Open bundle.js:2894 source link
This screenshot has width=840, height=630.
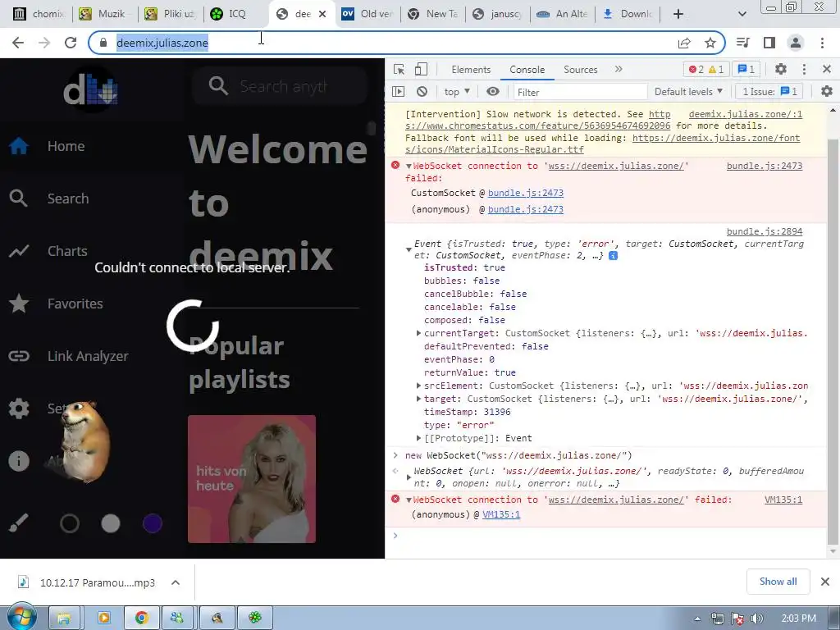pyautogui.click(x=765, y=231)
